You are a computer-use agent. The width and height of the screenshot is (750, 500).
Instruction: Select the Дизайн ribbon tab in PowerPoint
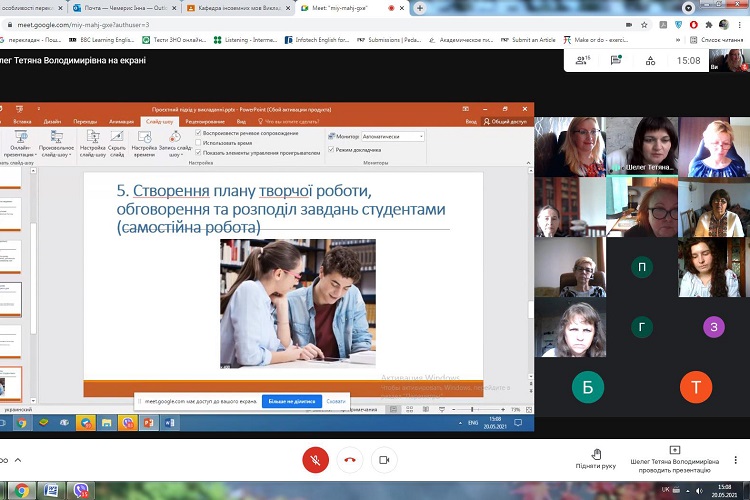pyautogui.click(x=52, y=122)
